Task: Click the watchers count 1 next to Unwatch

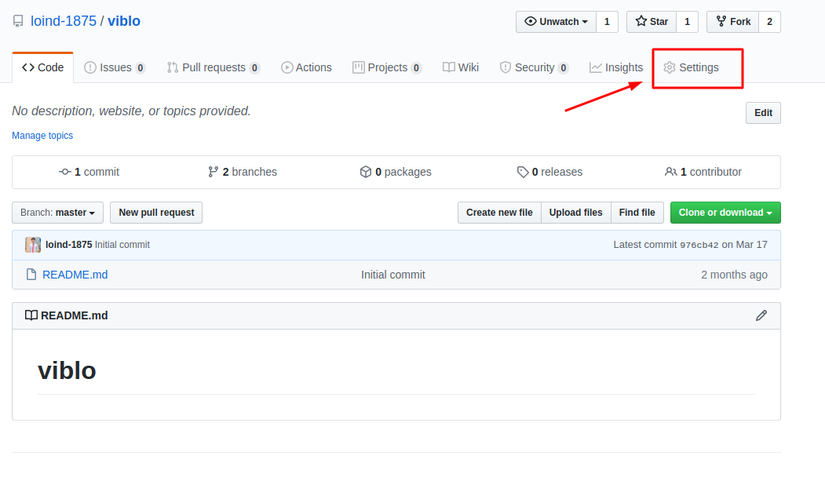Action: tap(607, 22)
